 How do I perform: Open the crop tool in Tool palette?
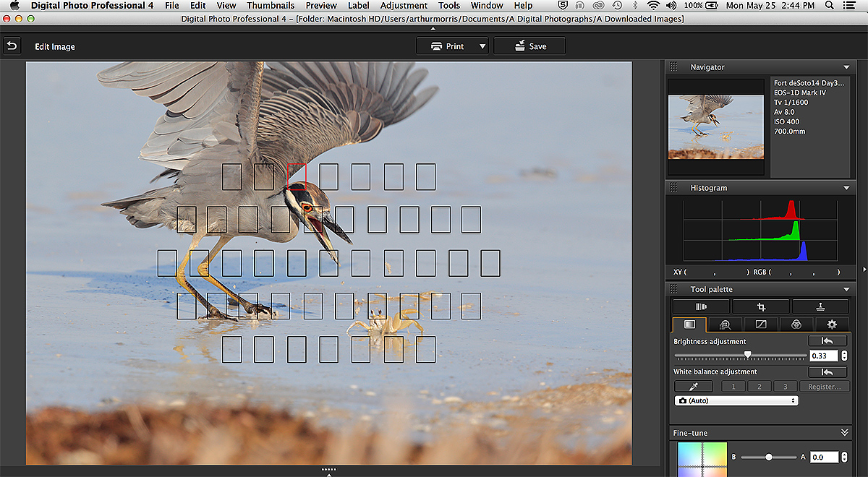coord(760,306)
